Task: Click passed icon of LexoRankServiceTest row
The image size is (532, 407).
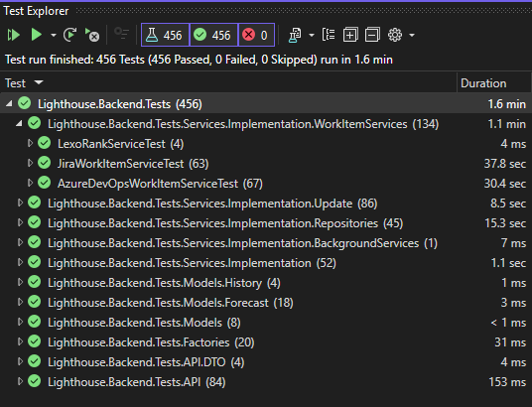Action: click(44, 143)
